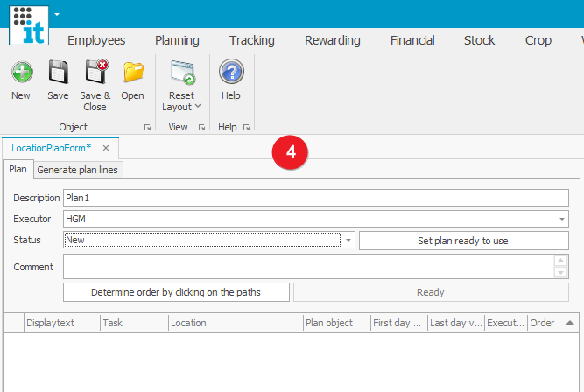Expand the Executor dropdown

[x=561, y=219]
